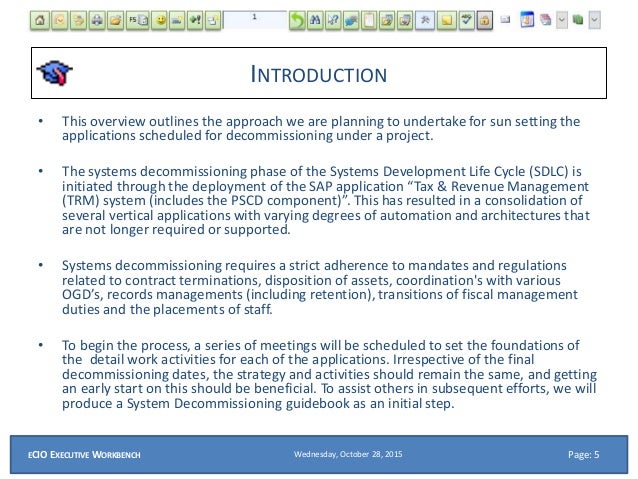Open dropdown arrow beside pink layers icon
The height and width of the screenshot is (479, 638).
562,20
